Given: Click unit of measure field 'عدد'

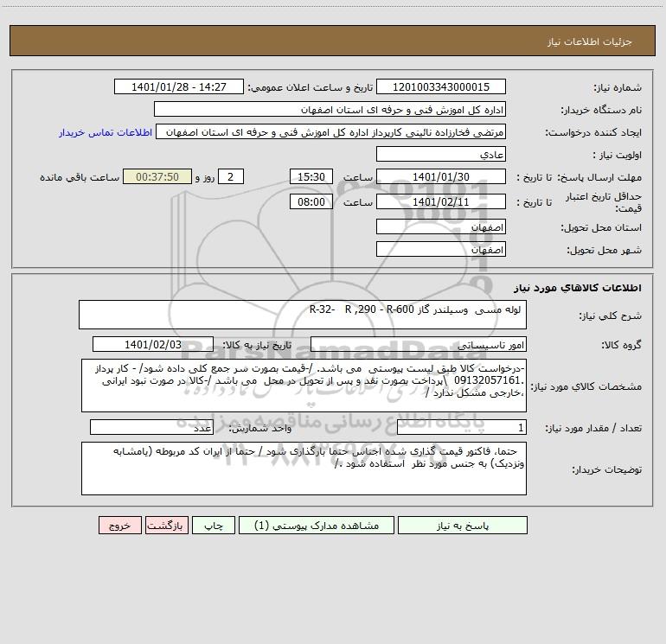Looking at the screenshot, I should pyautogui.click(x=151, y=427).
